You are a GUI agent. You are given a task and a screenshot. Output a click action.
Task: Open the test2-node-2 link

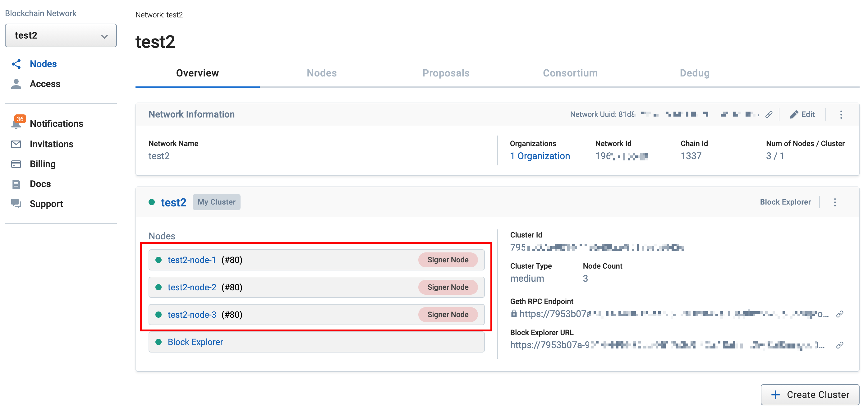coord(192,287)
